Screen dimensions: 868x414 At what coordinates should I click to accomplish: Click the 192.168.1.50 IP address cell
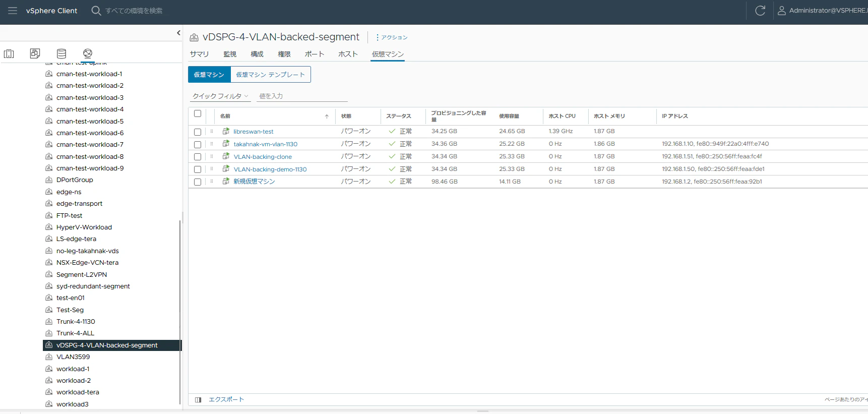713,169
